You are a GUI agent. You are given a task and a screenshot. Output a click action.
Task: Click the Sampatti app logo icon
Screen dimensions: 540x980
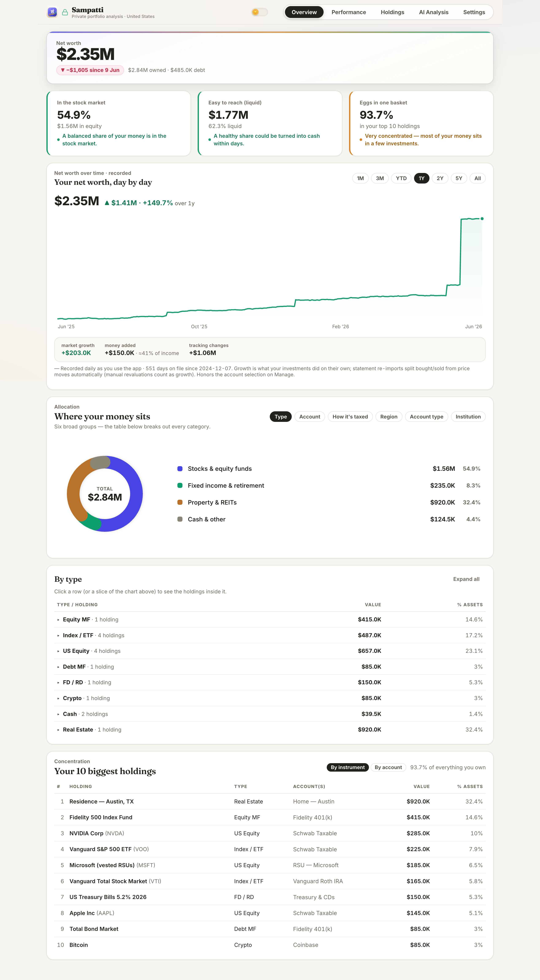tap(52, 12)
